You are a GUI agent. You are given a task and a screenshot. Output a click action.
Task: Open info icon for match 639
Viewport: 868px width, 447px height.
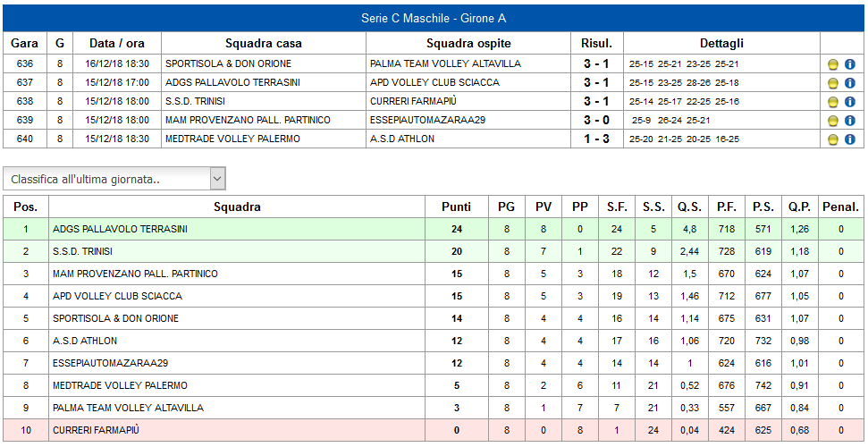tap(850, 122)
